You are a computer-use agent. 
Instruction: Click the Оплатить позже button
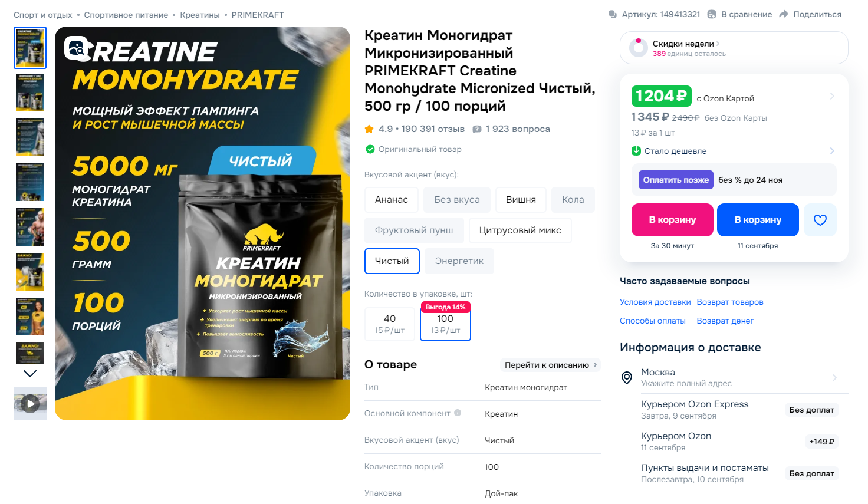tap(676, 180)
